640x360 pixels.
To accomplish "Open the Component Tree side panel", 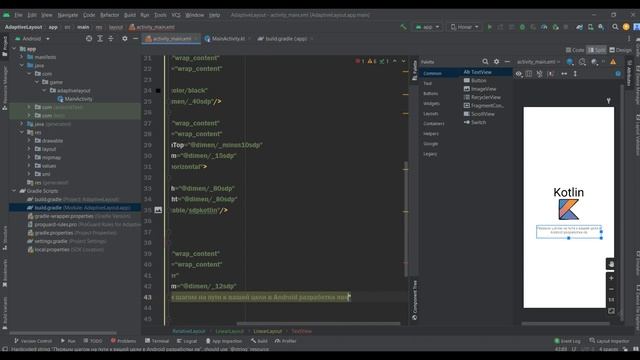I will [414, 299].
